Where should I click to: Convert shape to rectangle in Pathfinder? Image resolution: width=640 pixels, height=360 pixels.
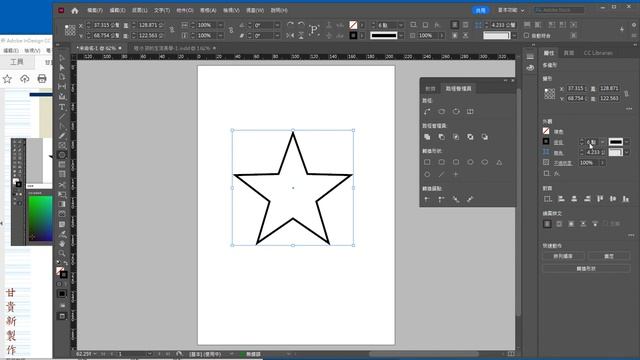tap(427, 162)
